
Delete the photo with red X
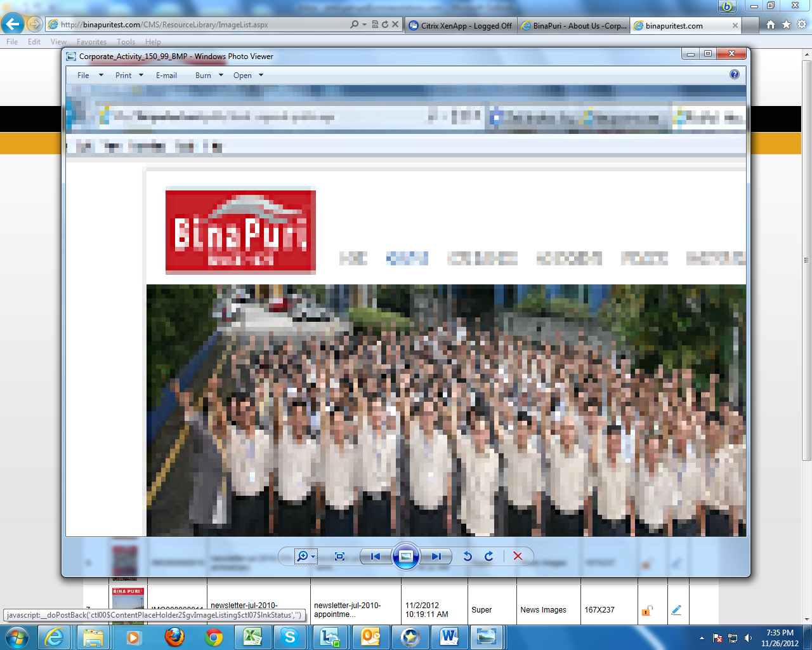518,557
